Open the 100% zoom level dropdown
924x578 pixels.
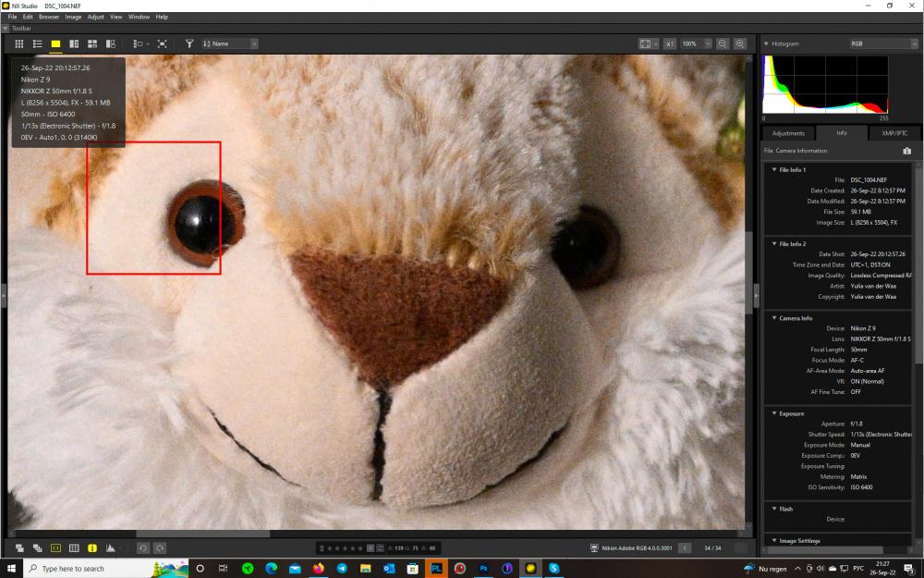696,43
